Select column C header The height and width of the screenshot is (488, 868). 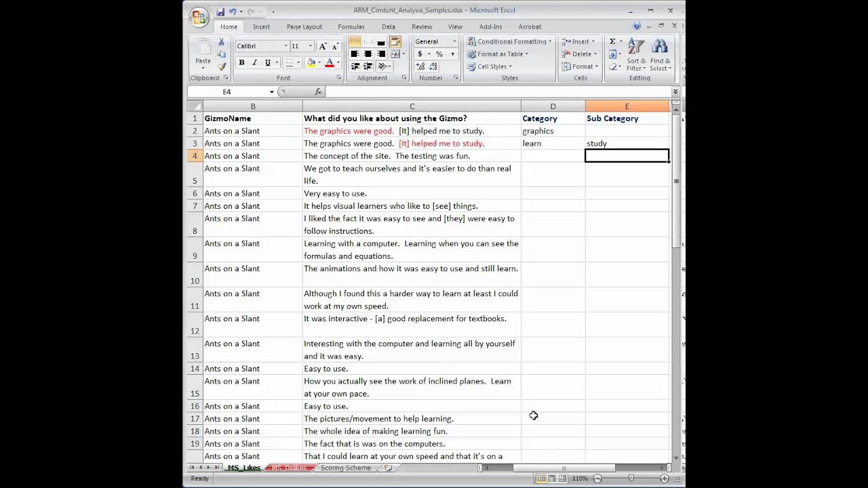click(x=412, y=106)
